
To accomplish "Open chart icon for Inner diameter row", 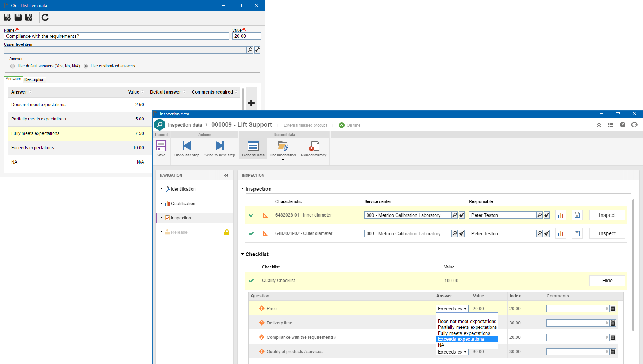I will (561, 215).
